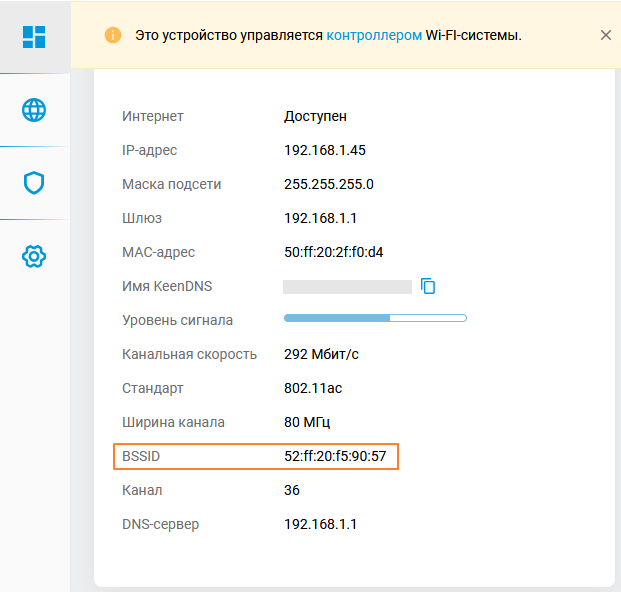Click the highlighted BSSID value 52:ff:20:f5:90:57

tap(335, 457)
